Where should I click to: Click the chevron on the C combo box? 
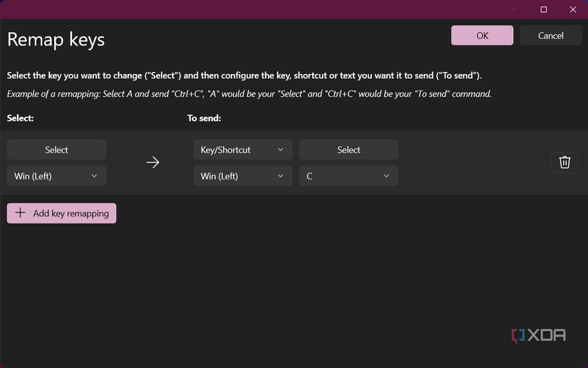[x=386, y=176]
